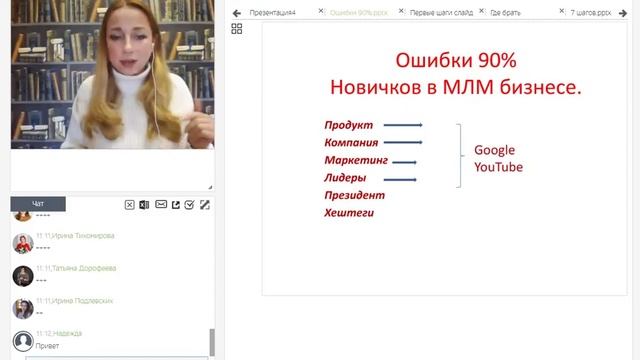This screenshot has height=360, width=640.
Task: Select the Ошибки 90%.pptx tab
Action: click(359, 13)
